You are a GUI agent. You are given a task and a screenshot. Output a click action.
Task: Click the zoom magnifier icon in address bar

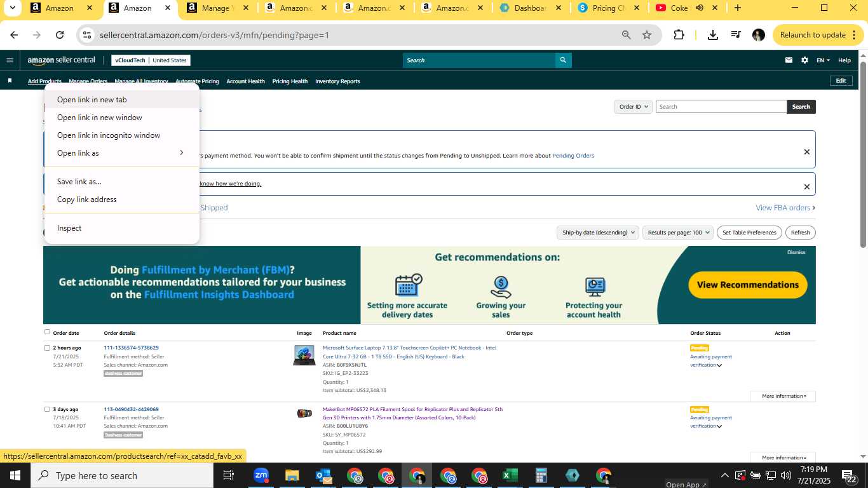[x=627, y=35]
